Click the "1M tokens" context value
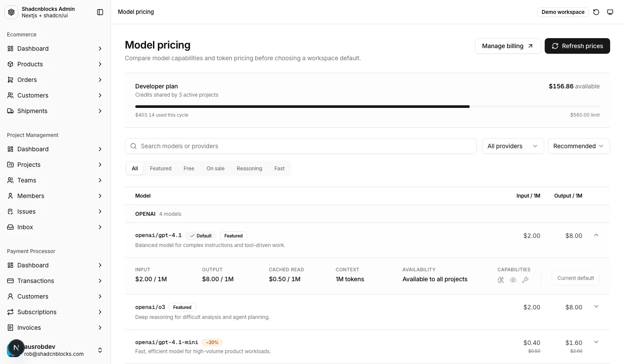The width and height of the screenshot is (624, 364). pyautogui.click(x=350, y=279)
